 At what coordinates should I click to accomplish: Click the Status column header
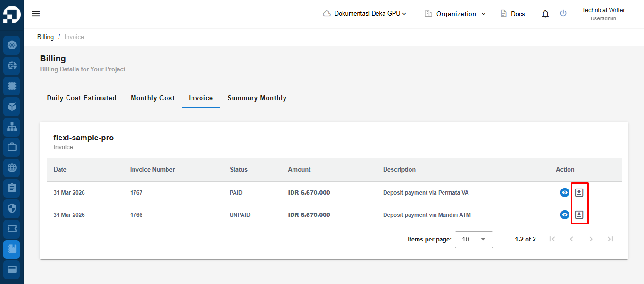[x=239, y=169]
